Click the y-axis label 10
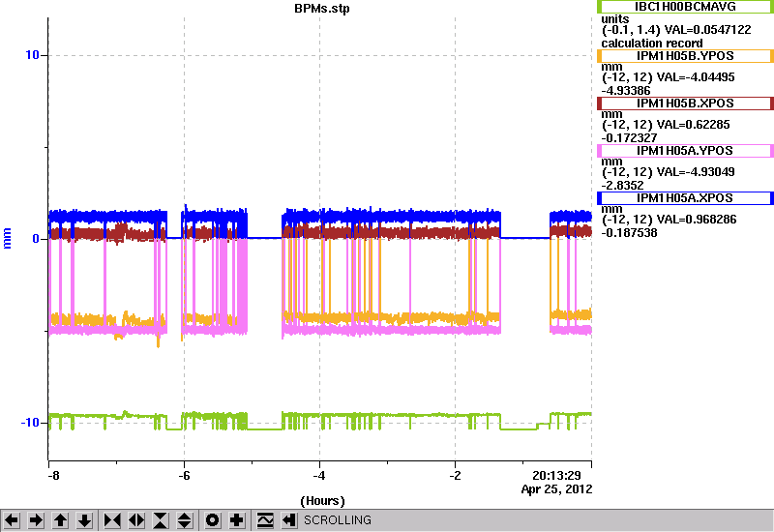The height and width of the screenshot is (532, 774). (32, 55)
